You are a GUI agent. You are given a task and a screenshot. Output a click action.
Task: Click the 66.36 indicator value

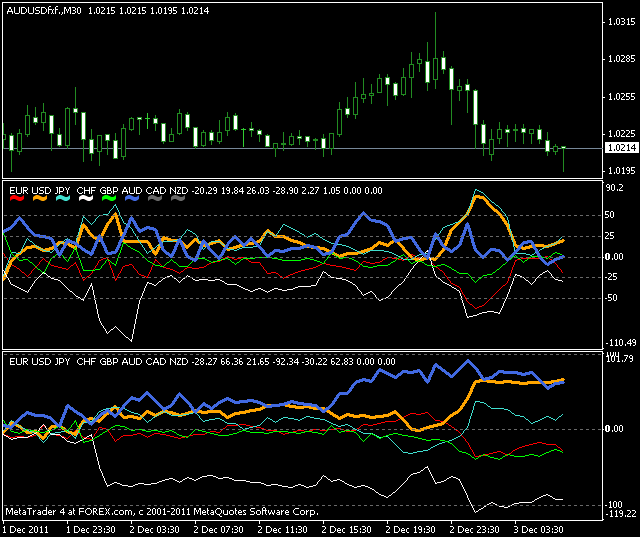(x=232, y=362)
